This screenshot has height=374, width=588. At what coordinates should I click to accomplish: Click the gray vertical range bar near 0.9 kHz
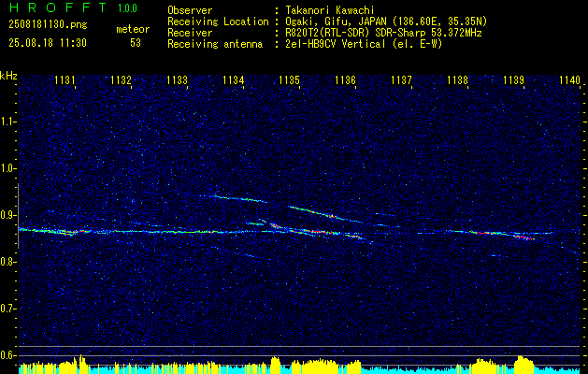(x=18, y=216)
